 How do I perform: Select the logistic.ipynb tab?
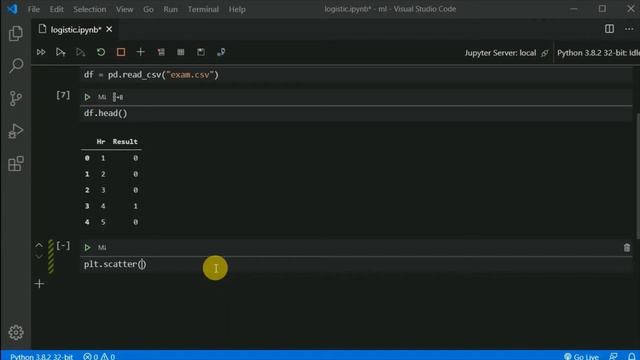(x=76, y=29)
